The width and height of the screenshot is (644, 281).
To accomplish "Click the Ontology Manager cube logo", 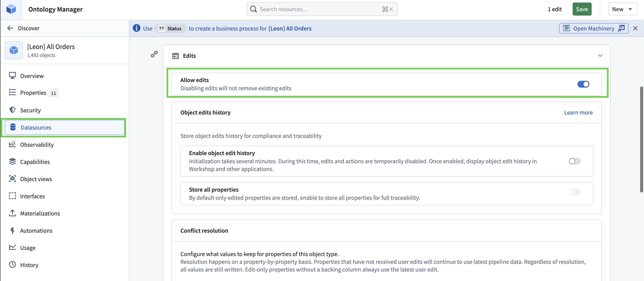I will point(11,9).
